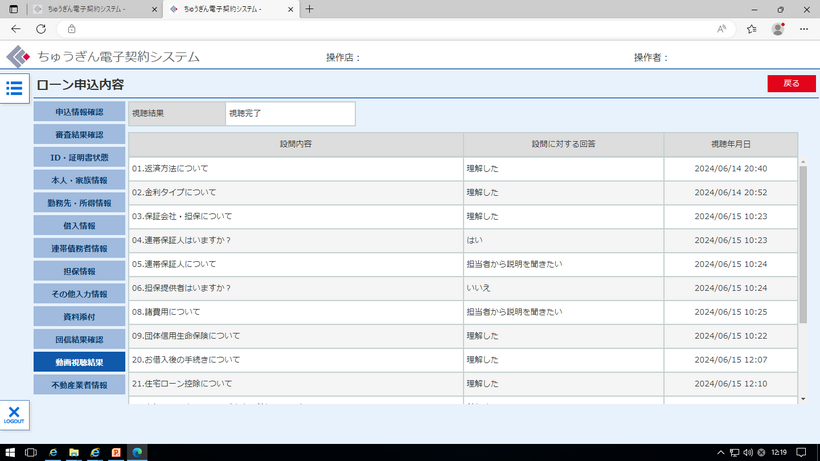Select 審査結果確認 in sidebar

click(79, 134)
